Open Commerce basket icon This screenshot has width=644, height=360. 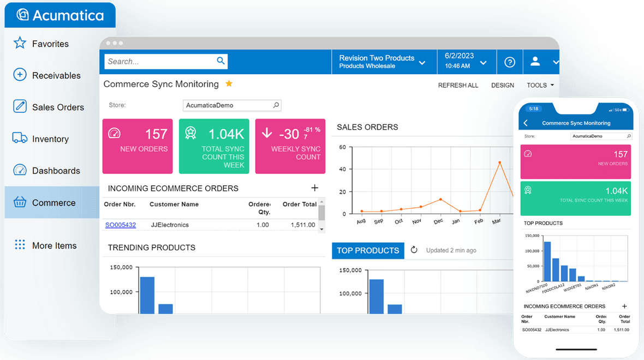point(20,202)
